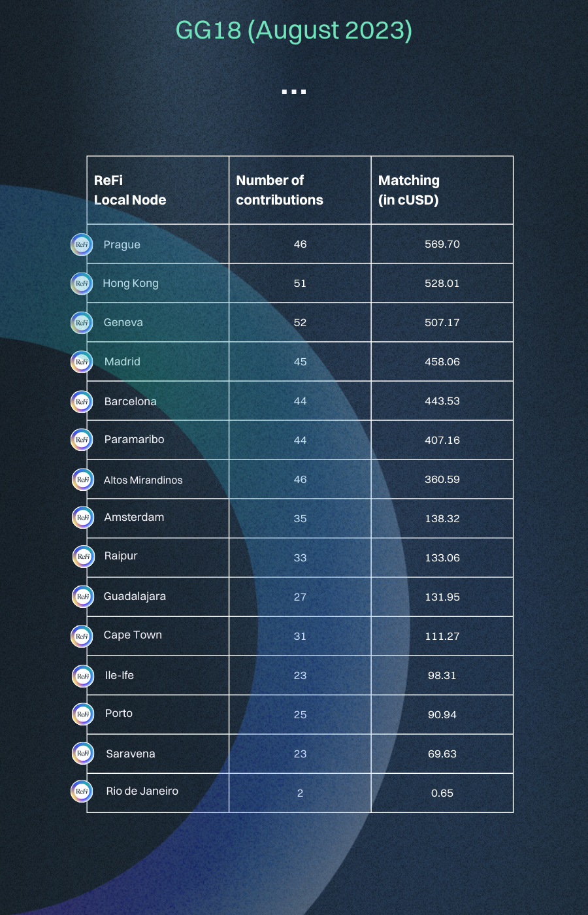Click the ReFi logo beside Prague
The image size is (588, 915).
[x=82, y=244]
